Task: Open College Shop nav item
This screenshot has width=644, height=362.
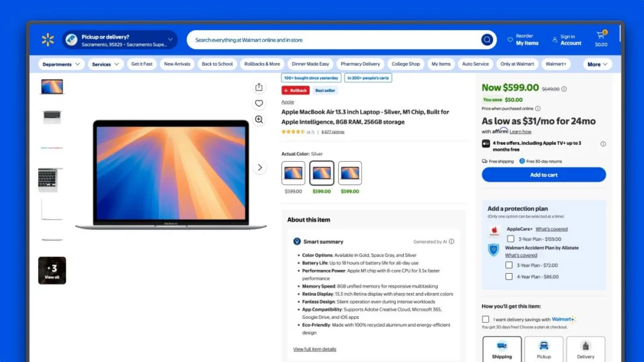Action: pyautogui.click(x=406, y=64)
